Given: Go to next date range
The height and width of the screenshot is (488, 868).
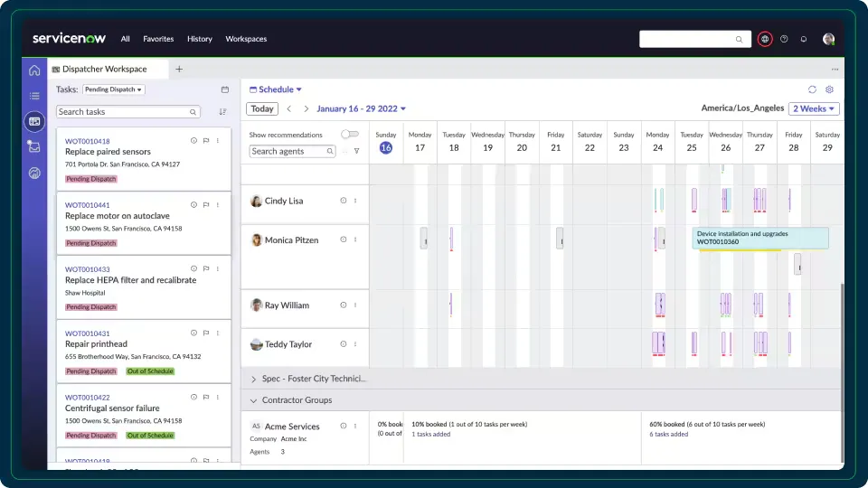Looking at the screenshot, I should pos(306,108).
